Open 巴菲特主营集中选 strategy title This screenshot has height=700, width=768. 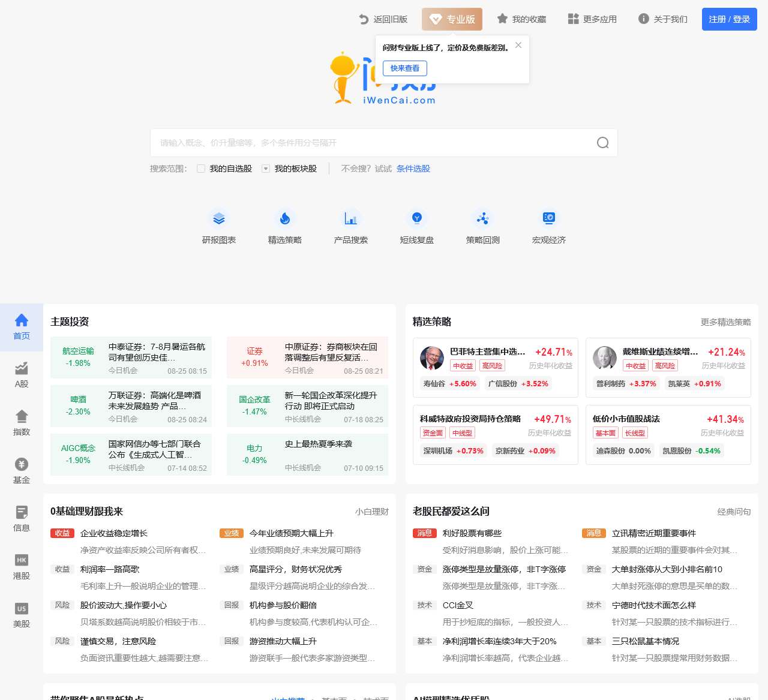click(x=487, y=352)
